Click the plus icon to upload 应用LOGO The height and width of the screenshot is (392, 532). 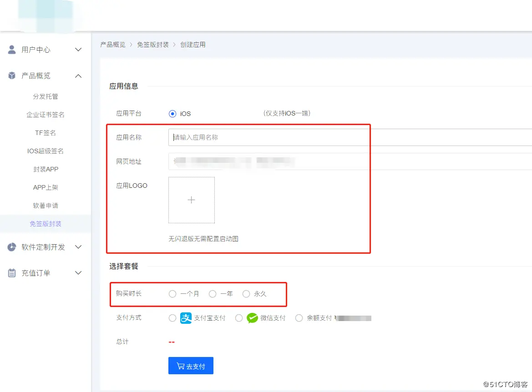point(191,200)
